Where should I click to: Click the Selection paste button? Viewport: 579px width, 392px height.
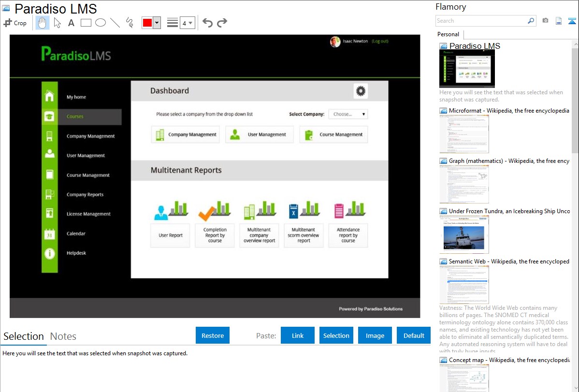point(336,335)
